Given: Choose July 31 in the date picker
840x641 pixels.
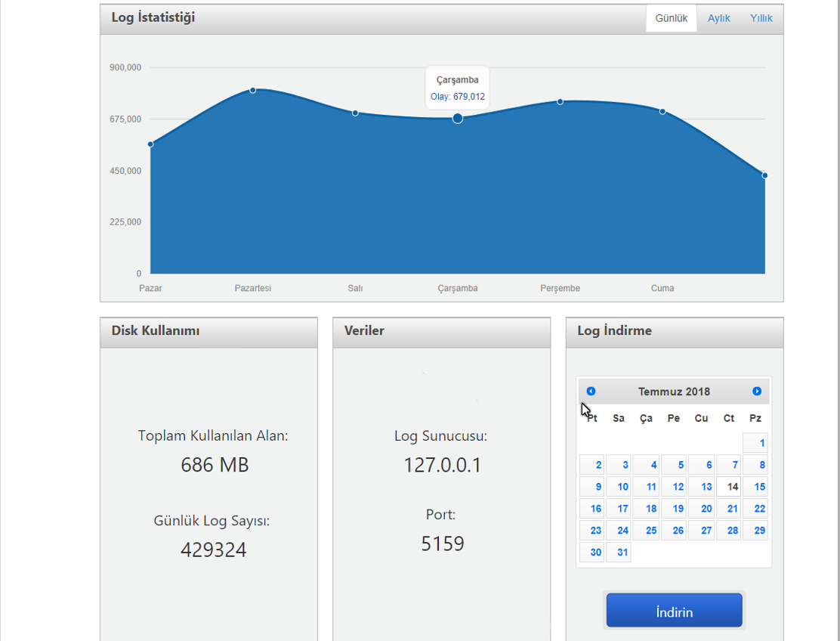Looking at the screenshot, I should (x=619, y=552).
